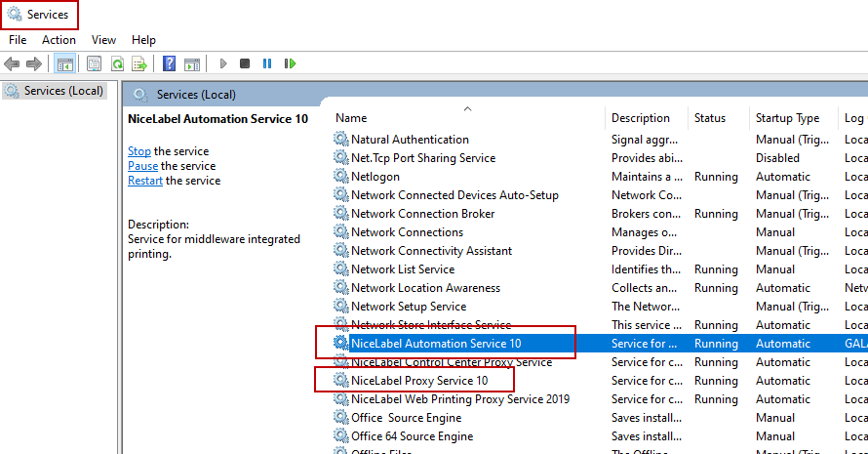
Task: Select Services (Local) in the console tree
Action: 63,91
